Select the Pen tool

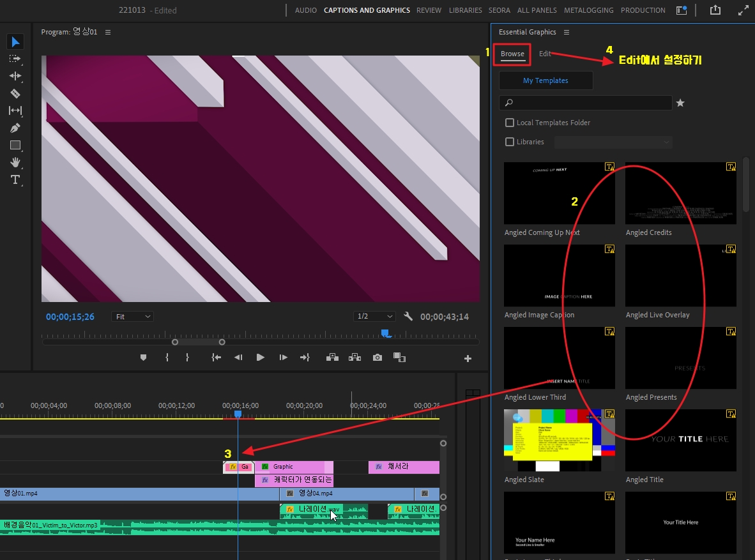pos(15,128)
